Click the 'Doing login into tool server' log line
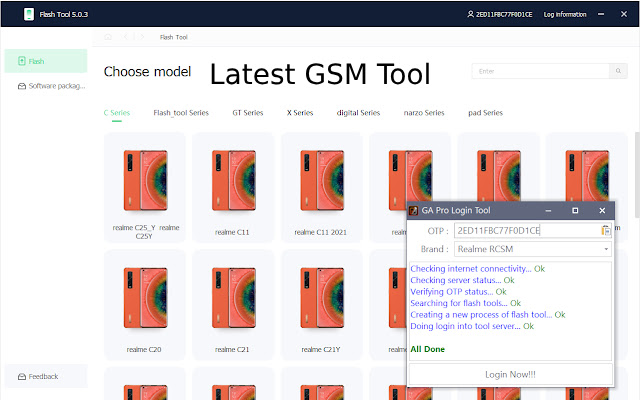 (x=472, y=326)
